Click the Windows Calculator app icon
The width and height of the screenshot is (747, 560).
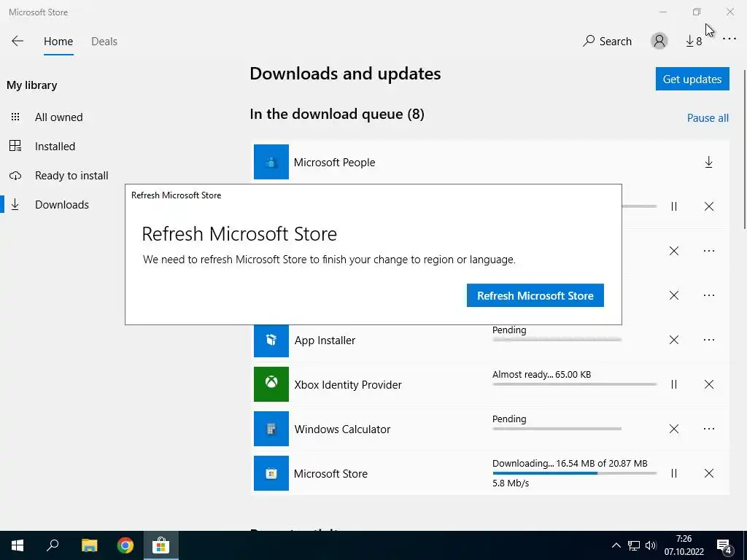click(x=271, y=429)
